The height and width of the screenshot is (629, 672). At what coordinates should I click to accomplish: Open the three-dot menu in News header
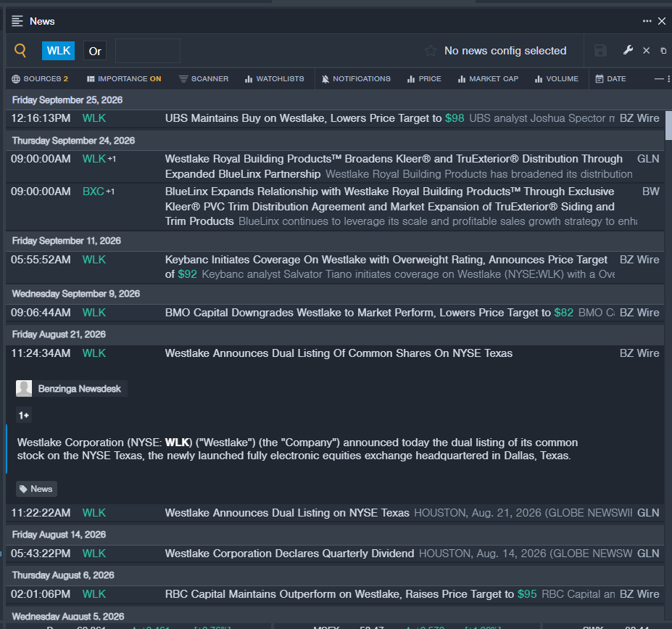tap(647, 21)
